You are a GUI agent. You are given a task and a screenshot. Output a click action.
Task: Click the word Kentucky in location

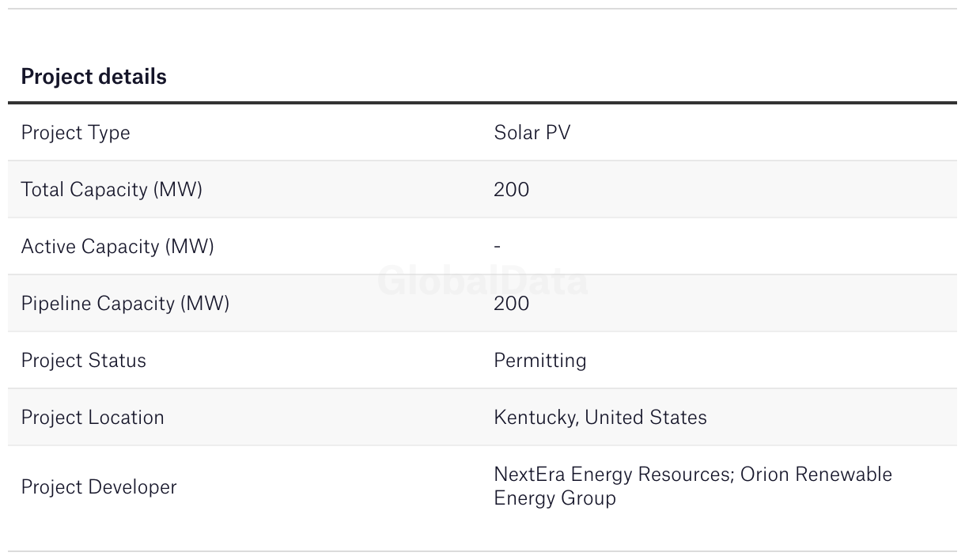click(535, 418)
